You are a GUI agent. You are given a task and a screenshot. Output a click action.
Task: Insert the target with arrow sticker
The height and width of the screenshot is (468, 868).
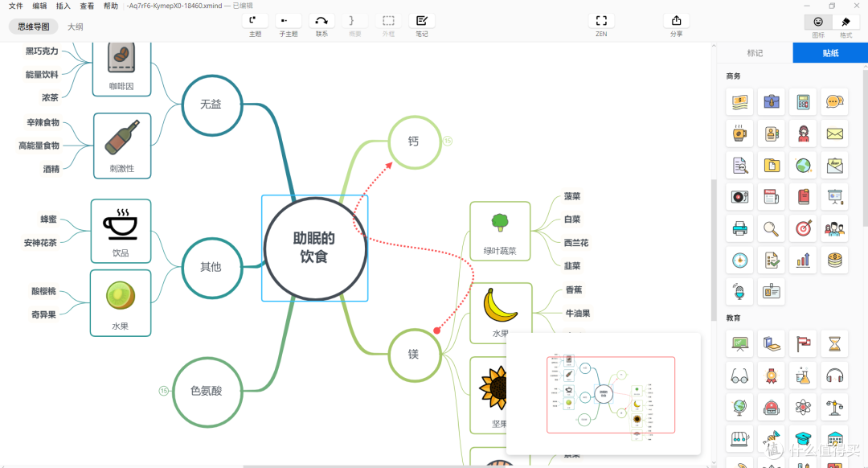pyautogui.click(x=803, y=228)
